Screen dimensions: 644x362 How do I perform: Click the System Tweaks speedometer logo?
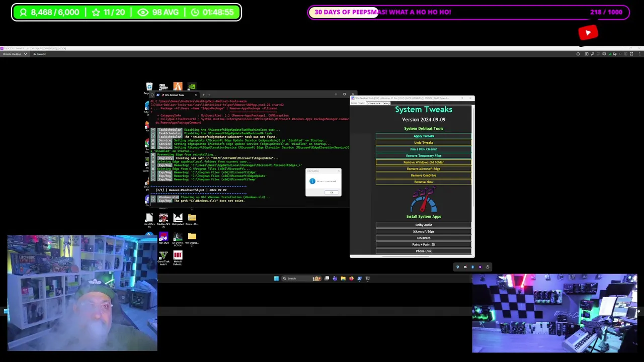coord(424,201)
